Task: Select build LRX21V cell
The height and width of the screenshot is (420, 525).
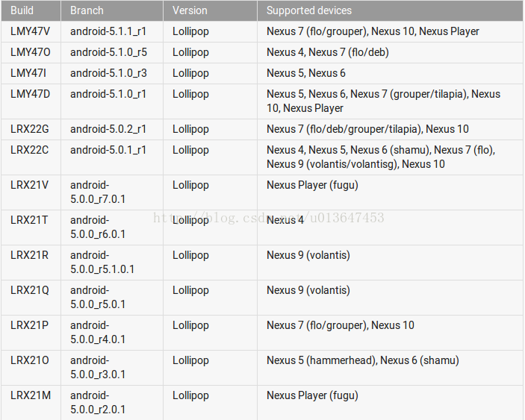Action: (31, 192)
